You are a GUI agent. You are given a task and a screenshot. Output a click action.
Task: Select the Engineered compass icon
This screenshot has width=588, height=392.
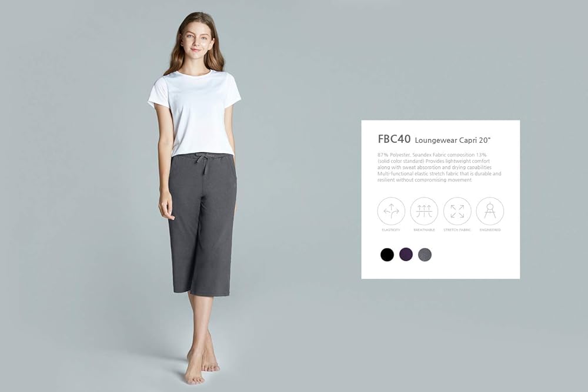(490, 211)
